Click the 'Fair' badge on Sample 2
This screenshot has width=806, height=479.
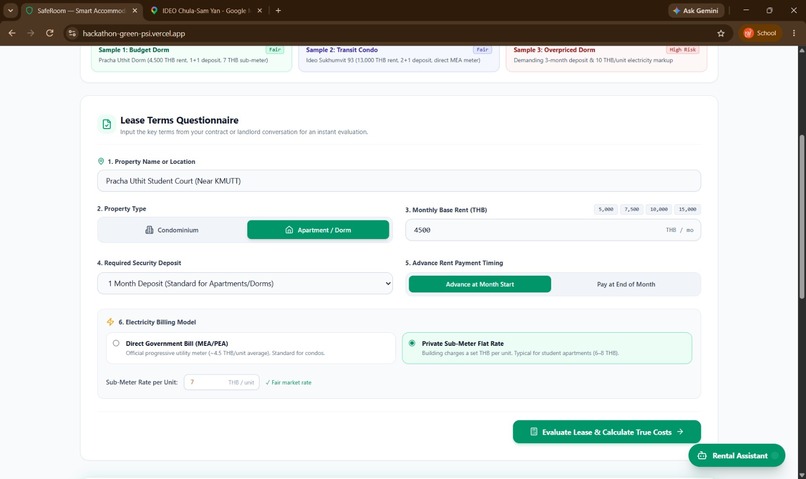482,50
